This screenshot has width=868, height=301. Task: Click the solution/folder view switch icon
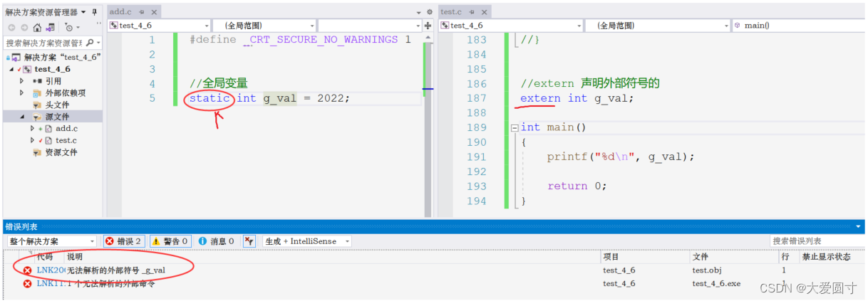pyautogui.click(x=51, y=28)
